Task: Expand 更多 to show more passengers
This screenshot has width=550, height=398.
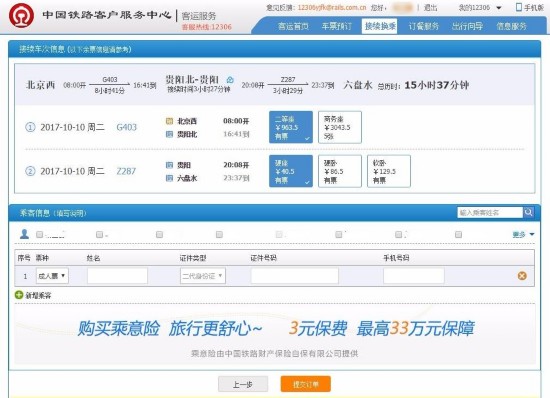Action: 523,234
